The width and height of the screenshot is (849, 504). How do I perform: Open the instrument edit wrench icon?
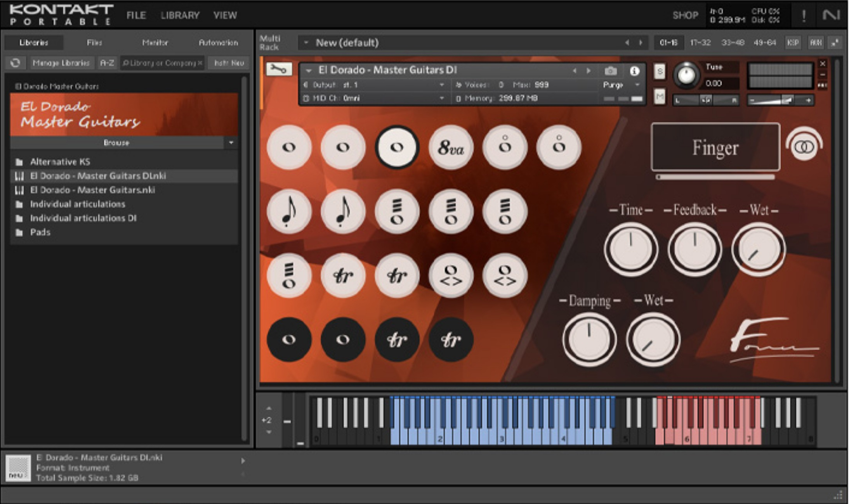coord(279,69)
